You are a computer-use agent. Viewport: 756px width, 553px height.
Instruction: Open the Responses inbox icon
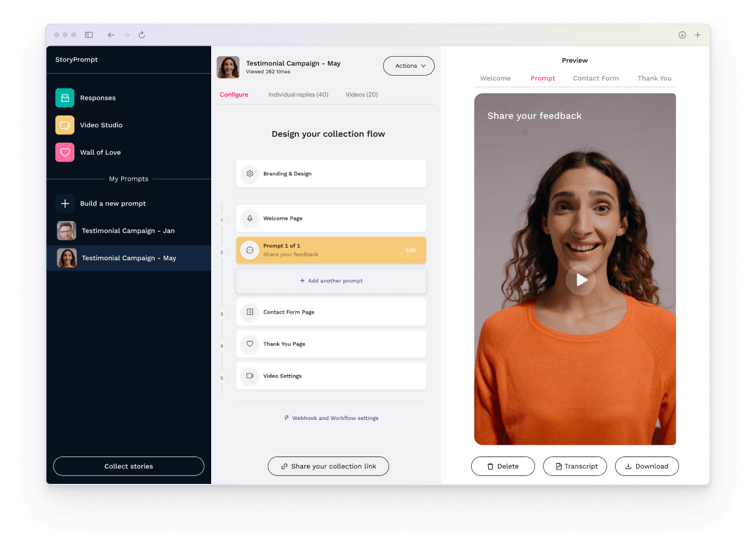tap(65, 98)
